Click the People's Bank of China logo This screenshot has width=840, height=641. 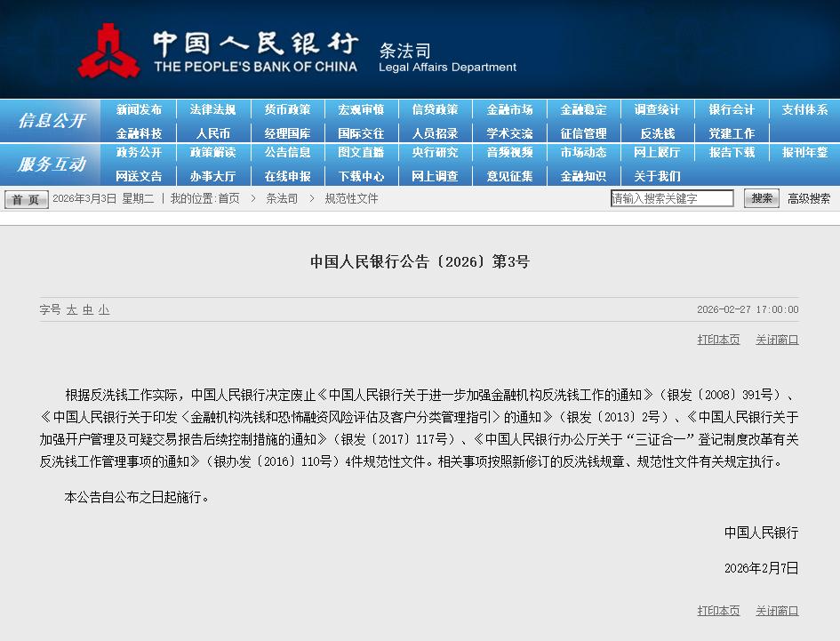pos(108,50)
